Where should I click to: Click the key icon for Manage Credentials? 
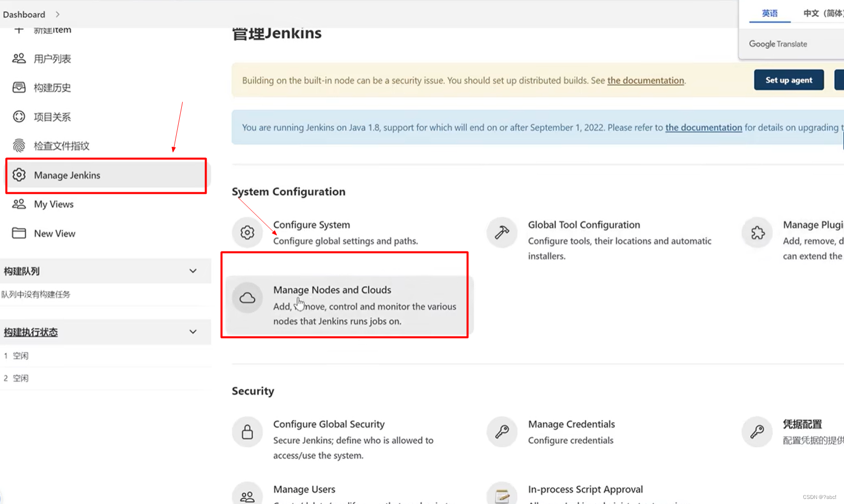(502, 432)
